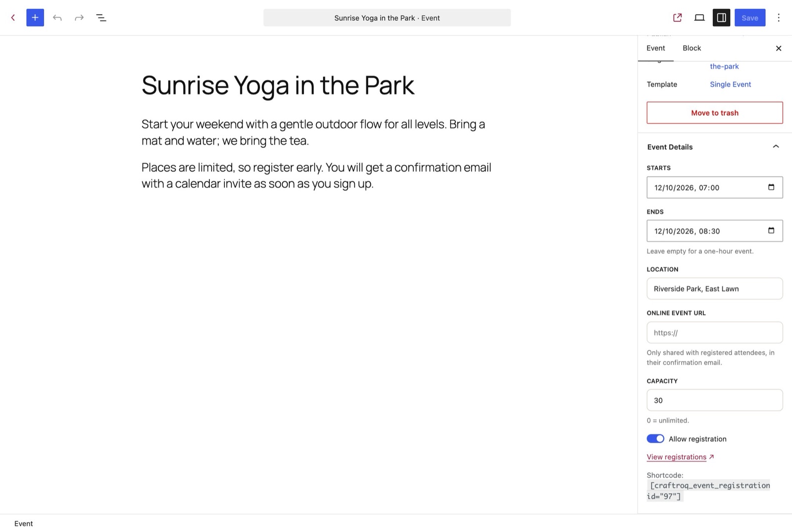Open the options three-dot menu

[779, 18]
